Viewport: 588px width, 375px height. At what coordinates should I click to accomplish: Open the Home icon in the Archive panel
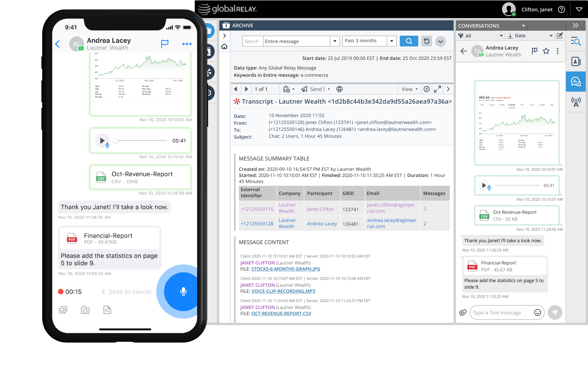click(225, 46)
